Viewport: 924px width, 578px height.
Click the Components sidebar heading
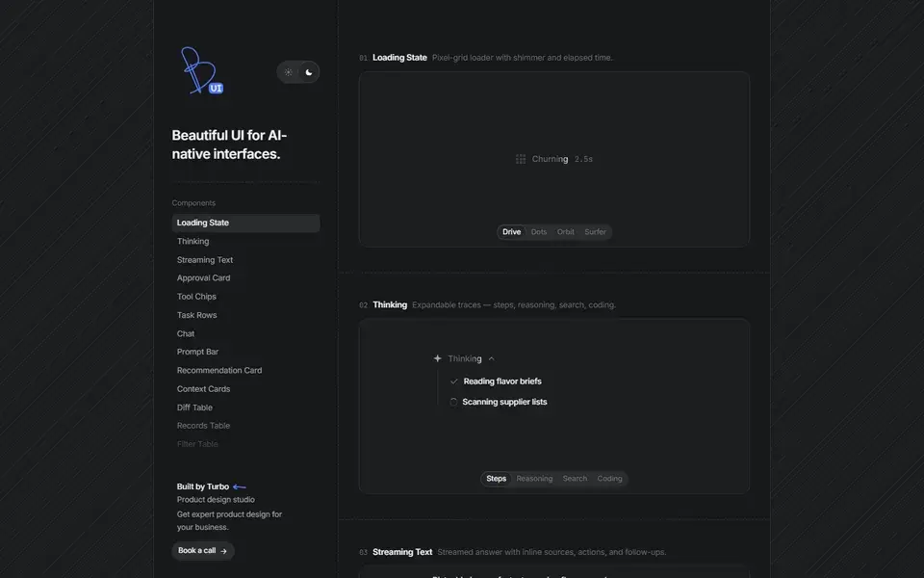pyautogui.click(x=193, y=203)
